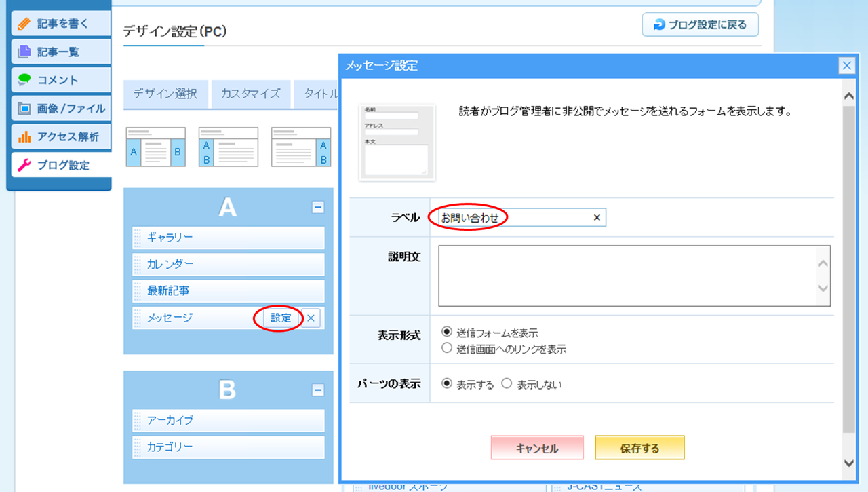Select the A-content-B three-column layout thumbnail
This screenshot has height=492, width=868.
tap(156, 147)
